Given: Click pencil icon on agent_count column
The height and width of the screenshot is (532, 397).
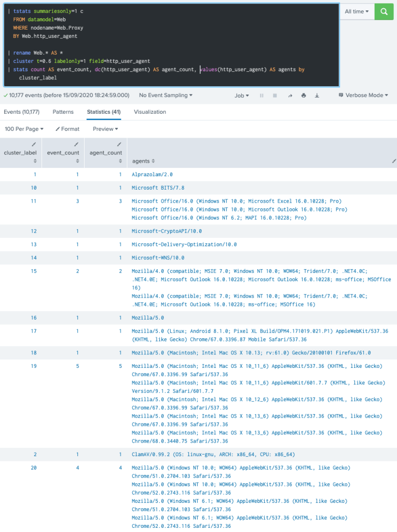Looking at the screenshot, I should click(119, 144).
